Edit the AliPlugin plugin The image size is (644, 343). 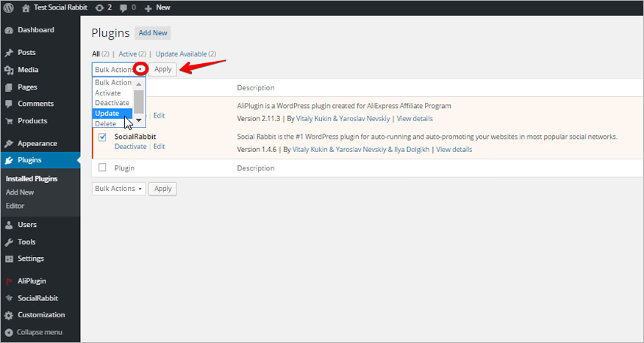pyautogui.click(x=159, y=116)
